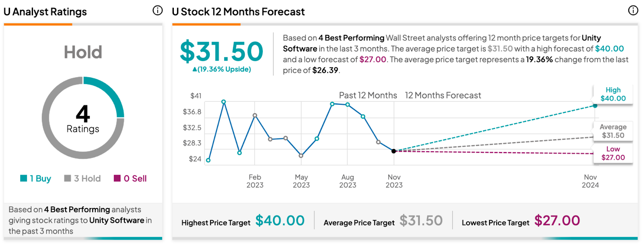Select the Past 12 Months chart label
The width and height of the screenshot is (644, 245).
[x=368, y=95]
